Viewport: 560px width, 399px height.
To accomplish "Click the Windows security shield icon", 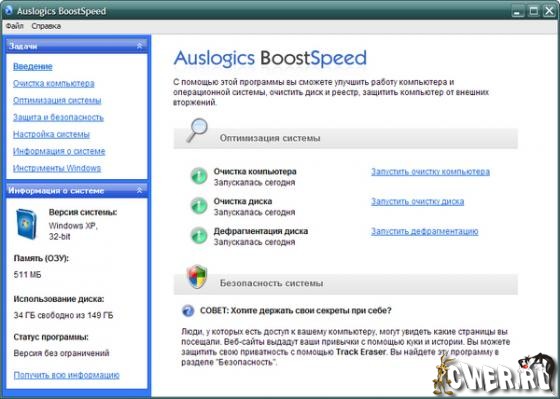I will point(197,277).
